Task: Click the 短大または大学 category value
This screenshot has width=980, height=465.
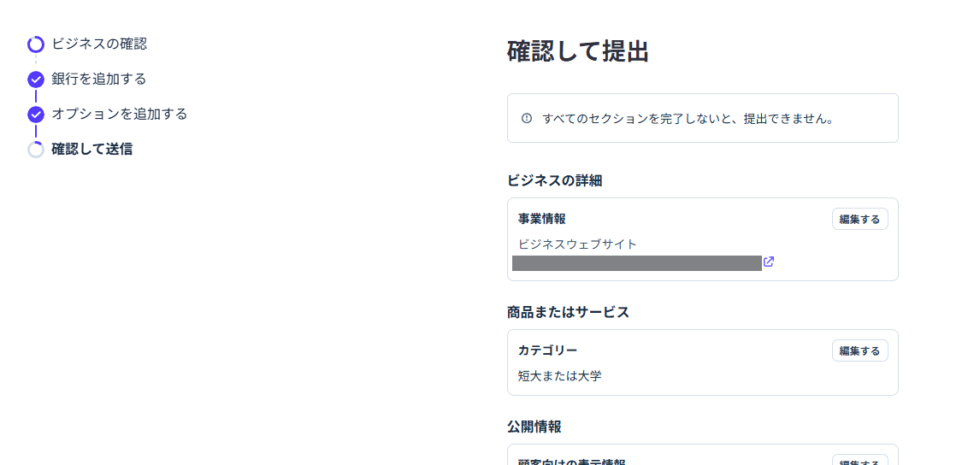Action: [x=560, y=375]
